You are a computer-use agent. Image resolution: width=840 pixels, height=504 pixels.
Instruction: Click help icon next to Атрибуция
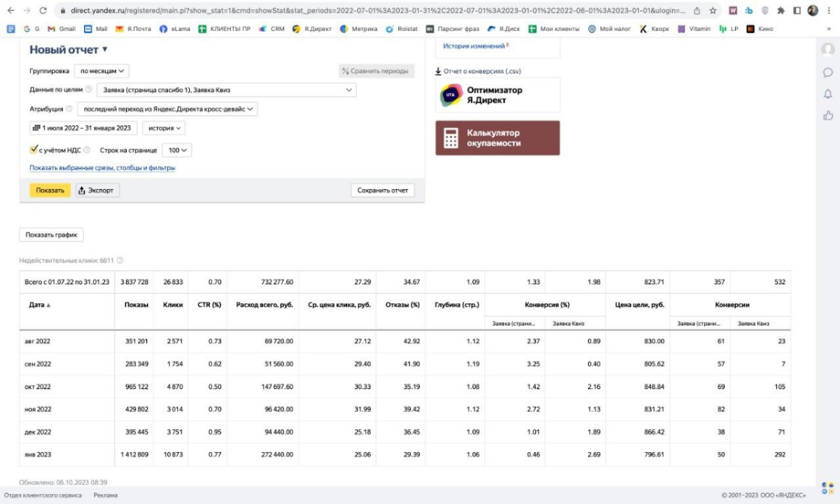click(x=69, y=108)
